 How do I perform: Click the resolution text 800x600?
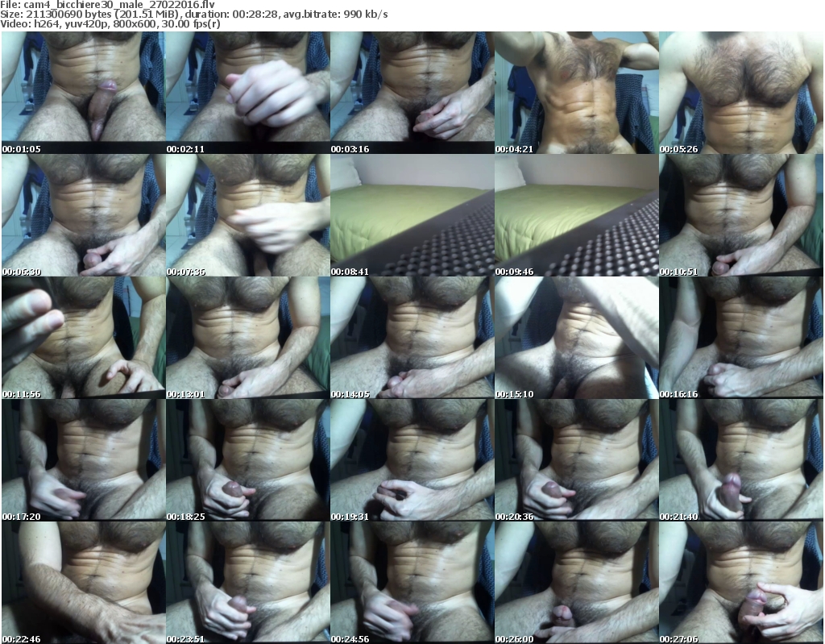(x=135, y=23)
